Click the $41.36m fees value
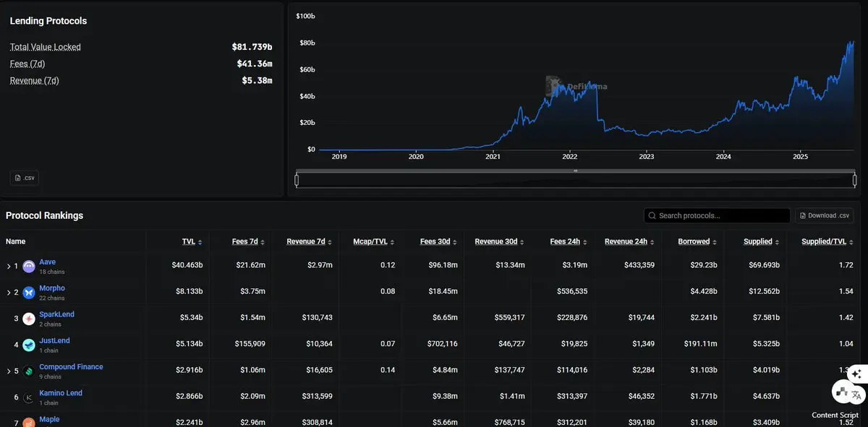The image size is (868, 427). click(x=255, y=64)
